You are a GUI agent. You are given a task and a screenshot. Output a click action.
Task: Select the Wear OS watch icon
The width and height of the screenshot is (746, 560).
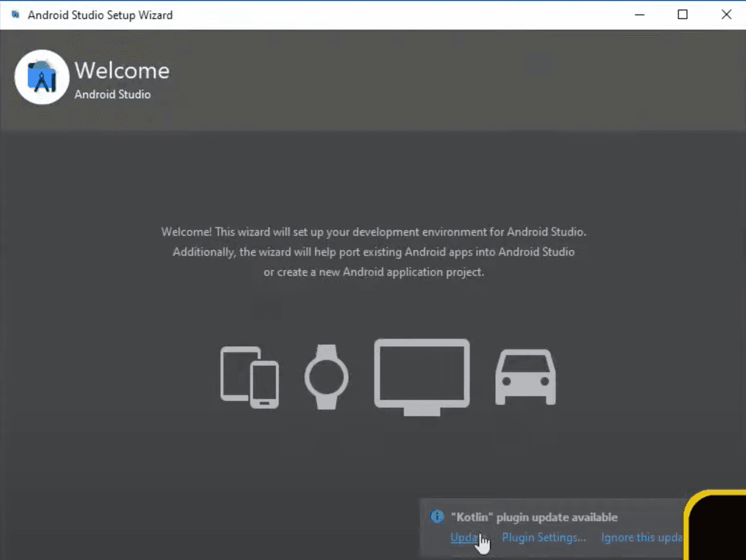[x=327, y=377]
